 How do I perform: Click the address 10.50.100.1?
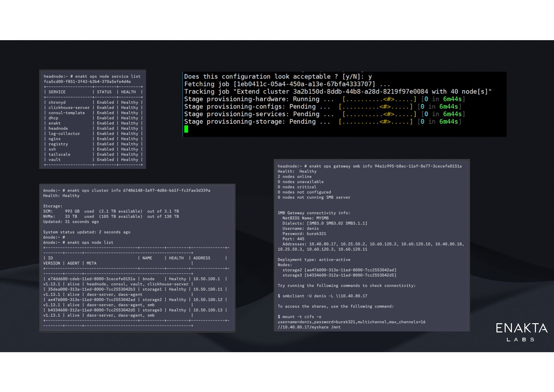pyautogui.click(x=207, y=279)
